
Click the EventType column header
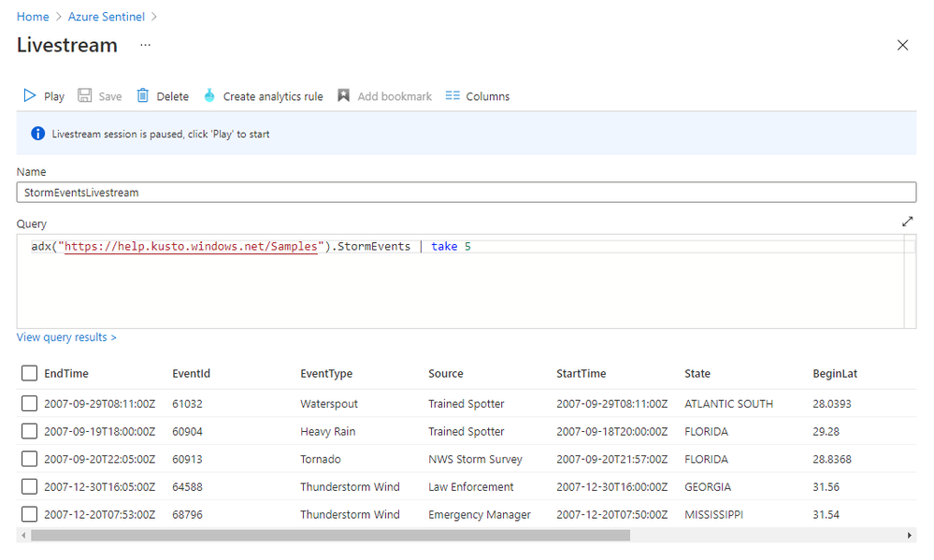click(x=326, y=374)
